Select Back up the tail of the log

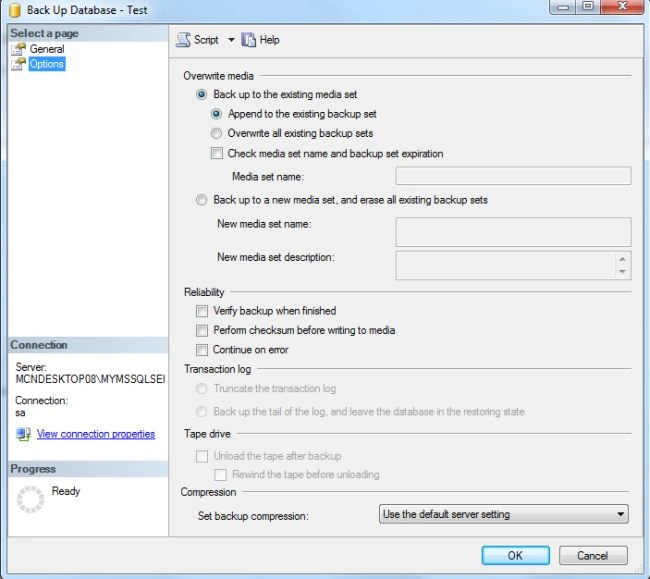pos(201,412)
